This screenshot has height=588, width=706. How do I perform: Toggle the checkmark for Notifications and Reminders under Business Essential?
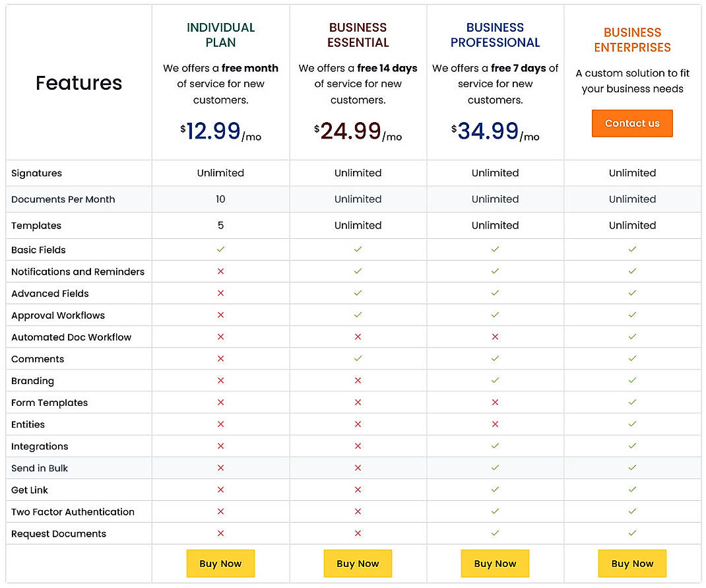(x=358, y=271)
